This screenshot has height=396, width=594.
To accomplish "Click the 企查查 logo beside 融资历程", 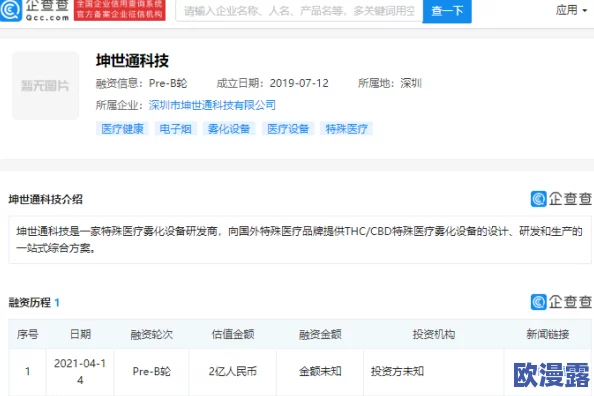I will point(561,302).
